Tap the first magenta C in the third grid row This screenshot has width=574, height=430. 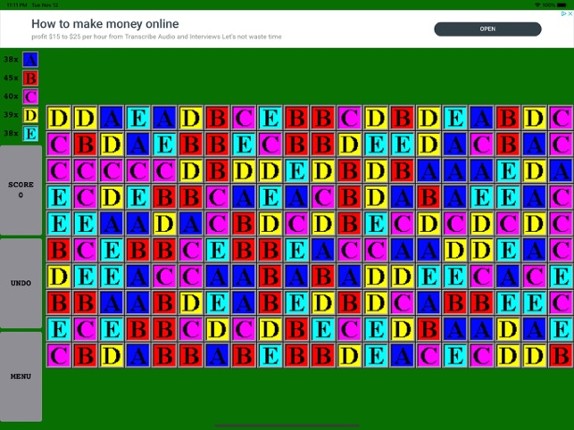(59, 171)
